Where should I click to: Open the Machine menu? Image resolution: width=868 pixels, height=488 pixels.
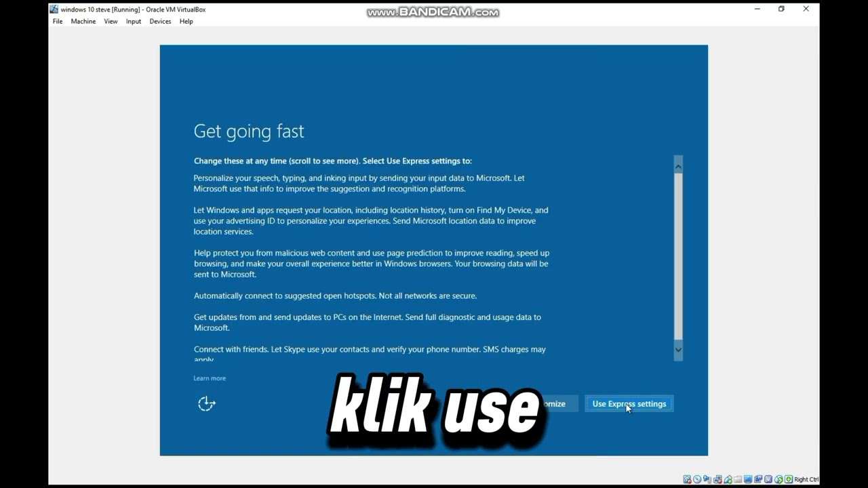click(83, 21)
